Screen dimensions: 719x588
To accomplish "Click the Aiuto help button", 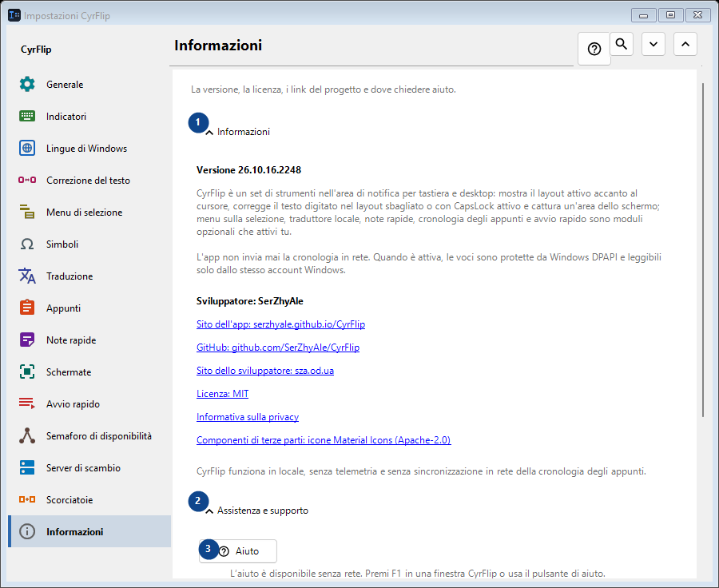I will point(238,550).
